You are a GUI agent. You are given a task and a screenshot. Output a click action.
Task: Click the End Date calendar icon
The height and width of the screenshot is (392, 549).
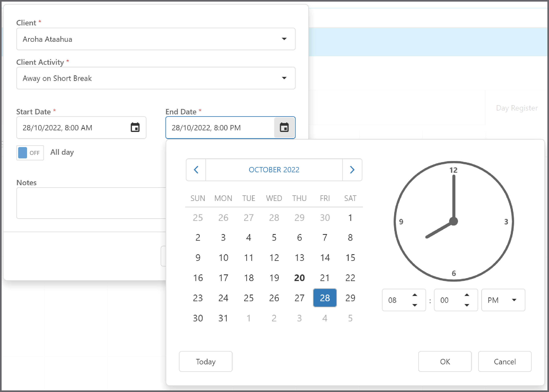pos(284,128)
